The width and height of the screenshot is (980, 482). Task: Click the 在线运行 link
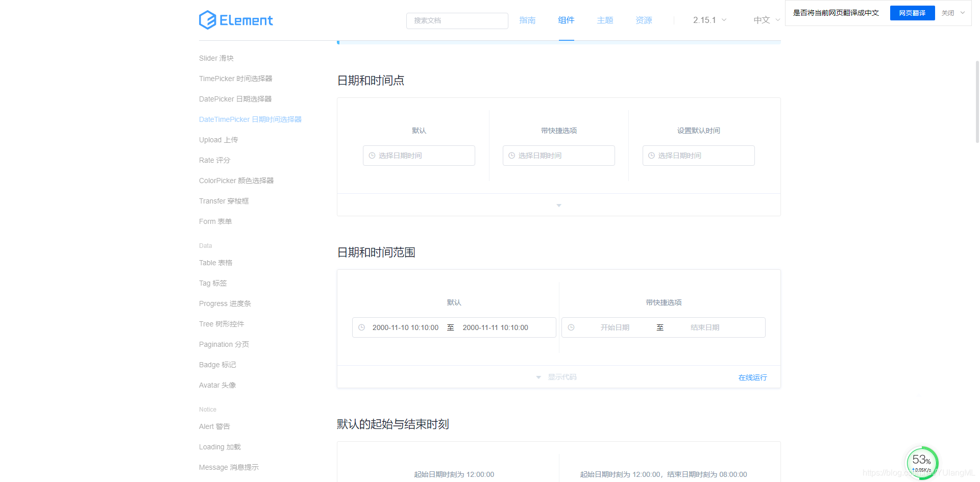pyautogui.click(x=752, y=377)
